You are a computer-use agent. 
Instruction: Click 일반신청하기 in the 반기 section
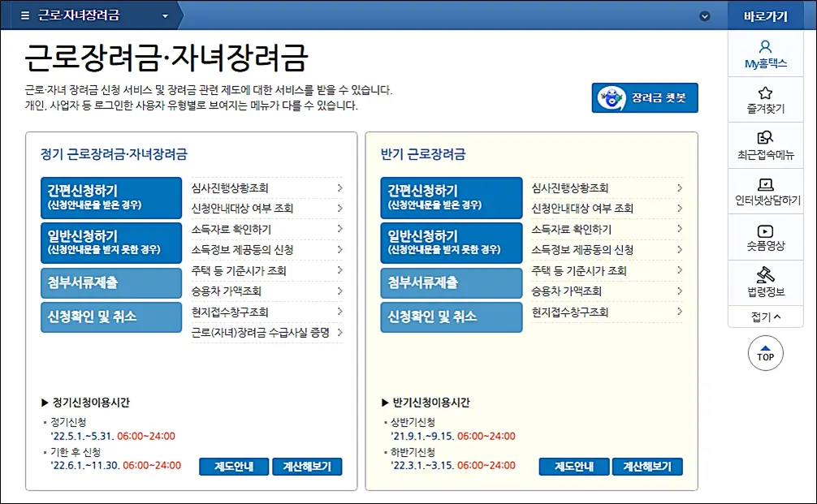(452, 242)
